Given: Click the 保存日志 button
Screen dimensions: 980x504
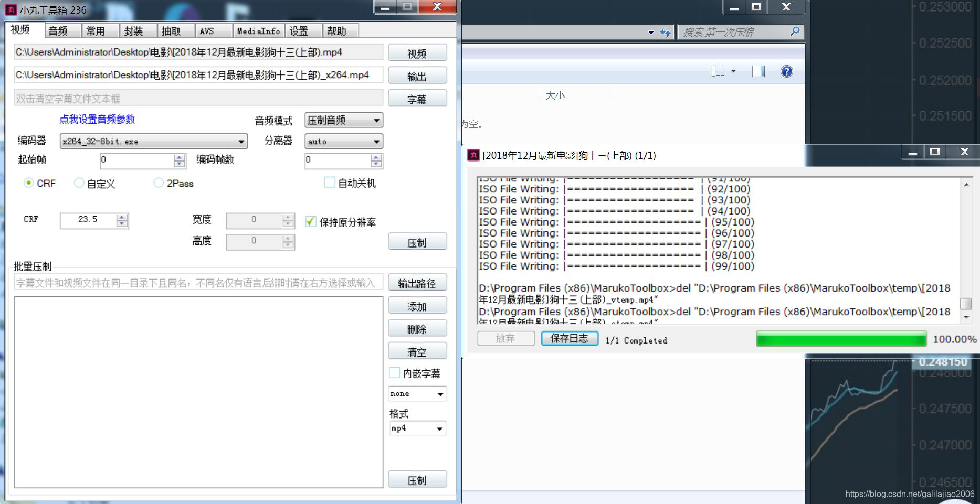Looking at the screenshot, I should click(x=570, y=338).
